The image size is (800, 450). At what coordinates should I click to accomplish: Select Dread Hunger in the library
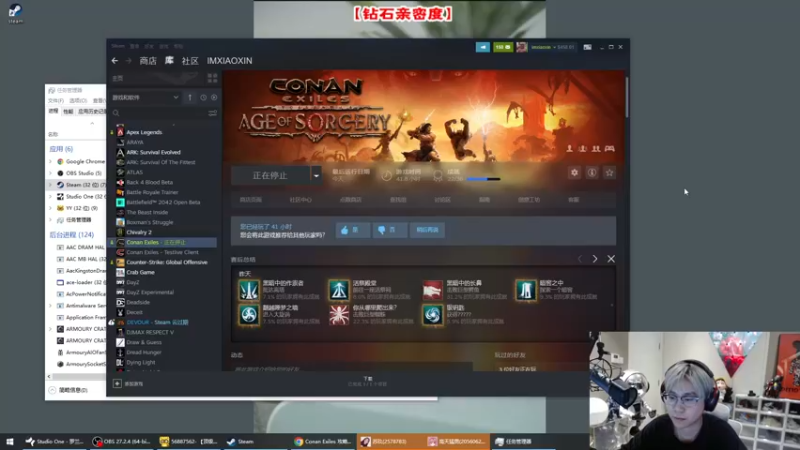(143, 353)
